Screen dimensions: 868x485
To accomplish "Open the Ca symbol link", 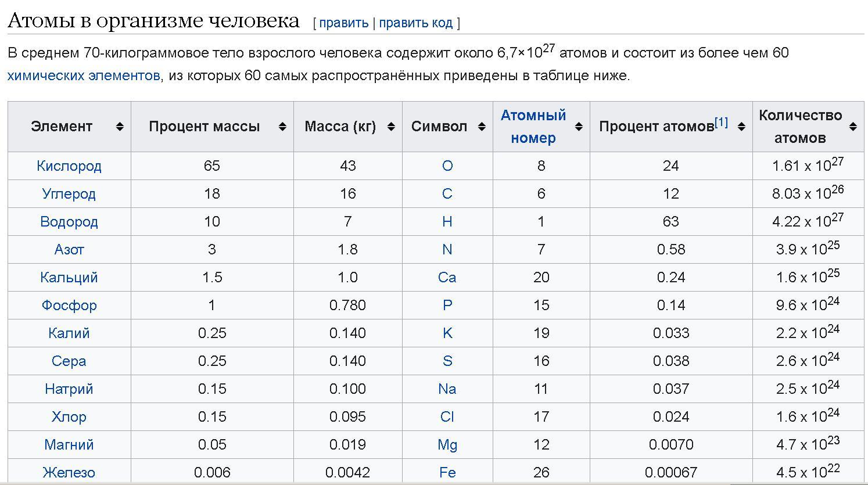I will pos(447,278).
